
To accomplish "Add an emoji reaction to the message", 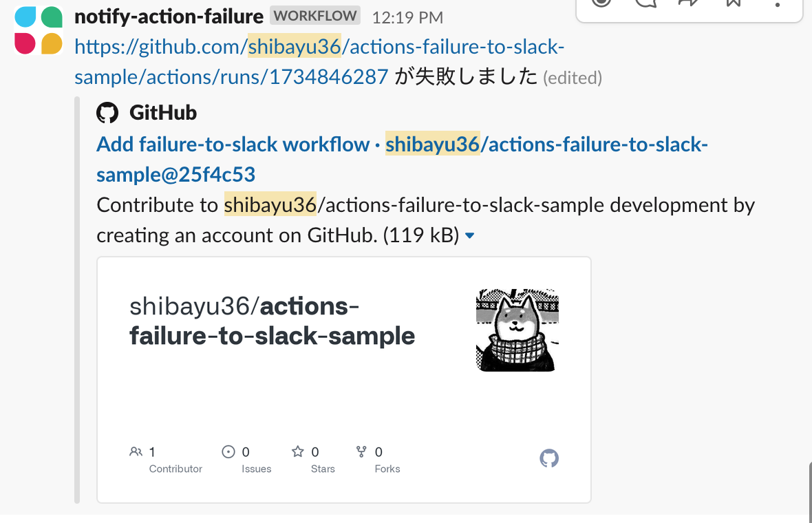I will coord(601,3).
